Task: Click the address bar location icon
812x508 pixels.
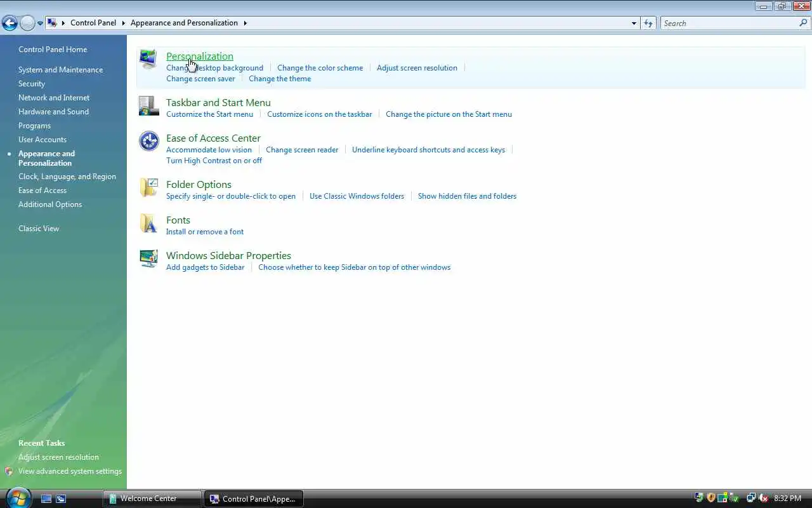Action: 52,23
